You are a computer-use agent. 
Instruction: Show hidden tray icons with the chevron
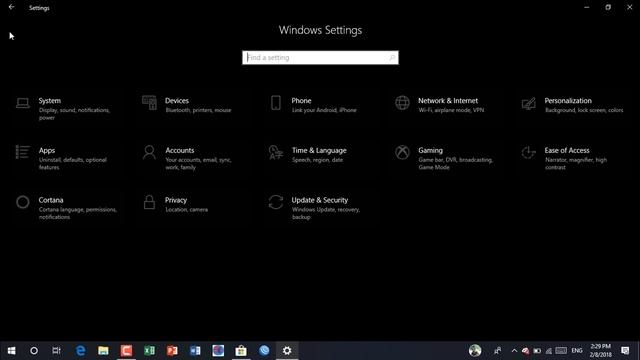pyautogui.click(x=514, y=351)
